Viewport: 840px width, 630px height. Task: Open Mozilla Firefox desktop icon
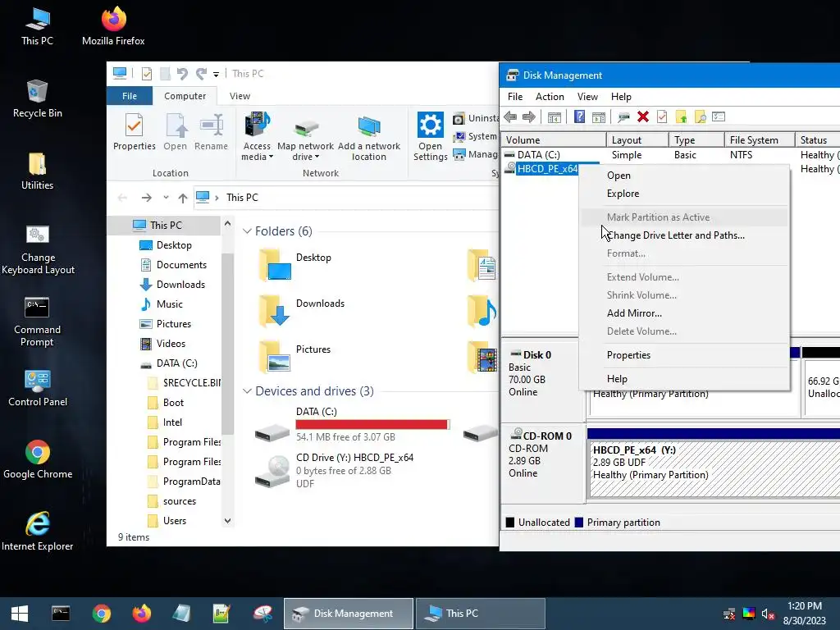coord(113,25)
